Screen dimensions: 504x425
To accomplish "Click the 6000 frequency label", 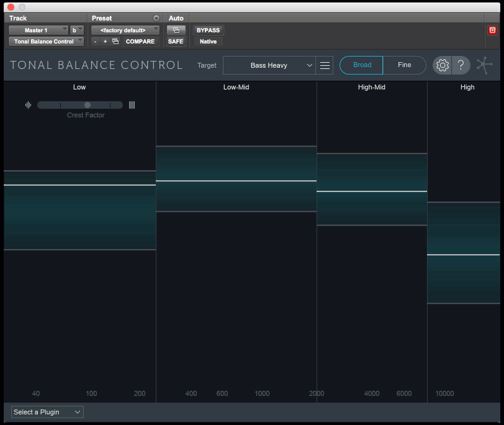I will pos(404,393).
